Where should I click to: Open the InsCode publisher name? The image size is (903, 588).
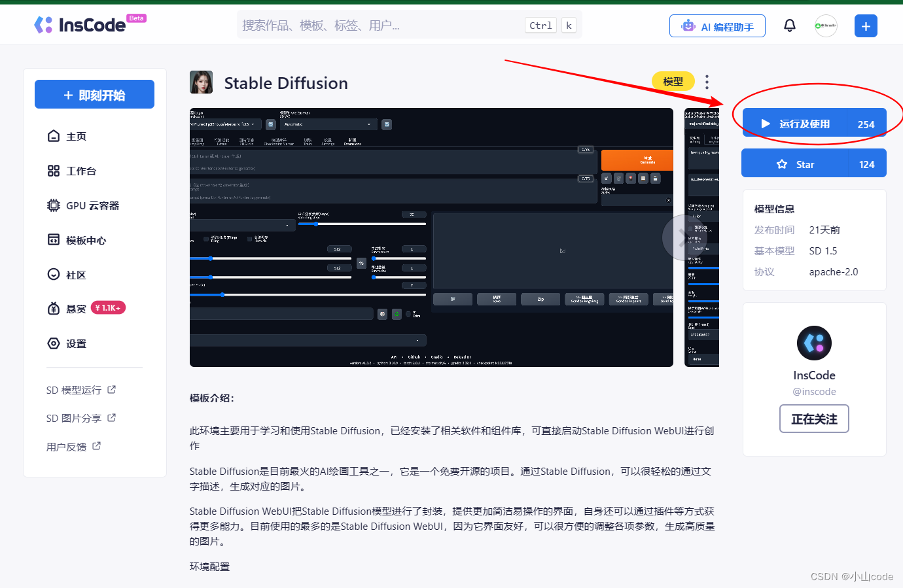click(x=814, y=375)
